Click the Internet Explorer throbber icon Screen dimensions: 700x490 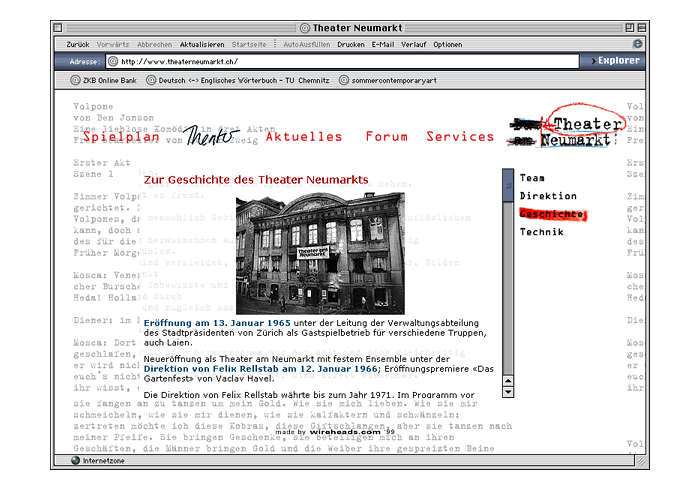637,44
